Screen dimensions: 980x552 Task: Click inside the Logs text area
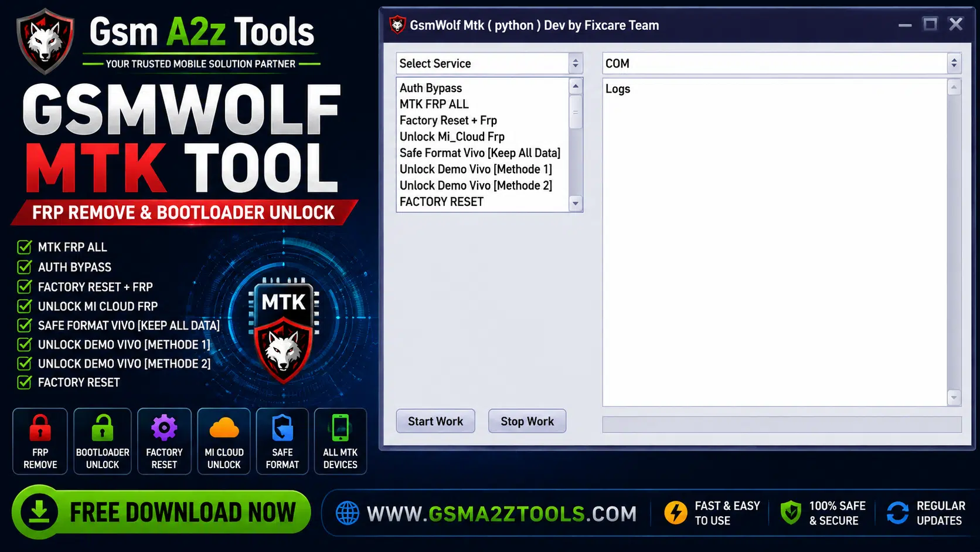coord(775,242)
